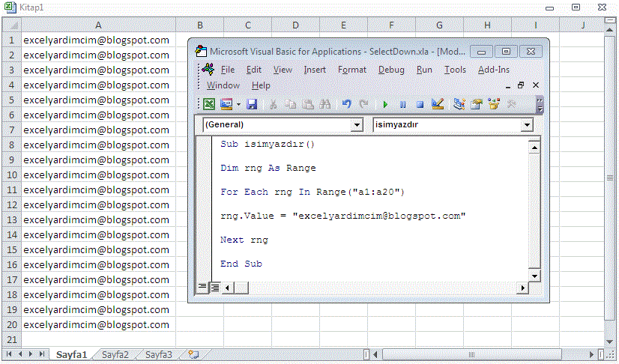
Task: Switch to Full Module View button
Action: 215,288
